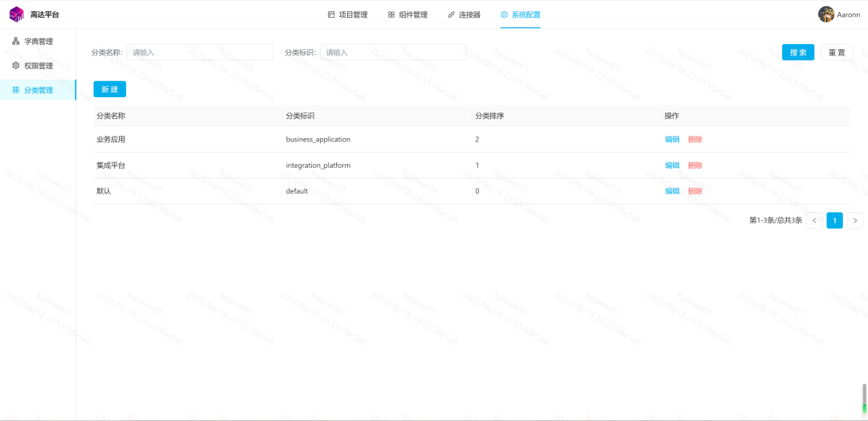Click sort value 1 for 集成平台
The width and height of the screenshot is (868, 421).
pyautogui.click(x=477, y=165)
